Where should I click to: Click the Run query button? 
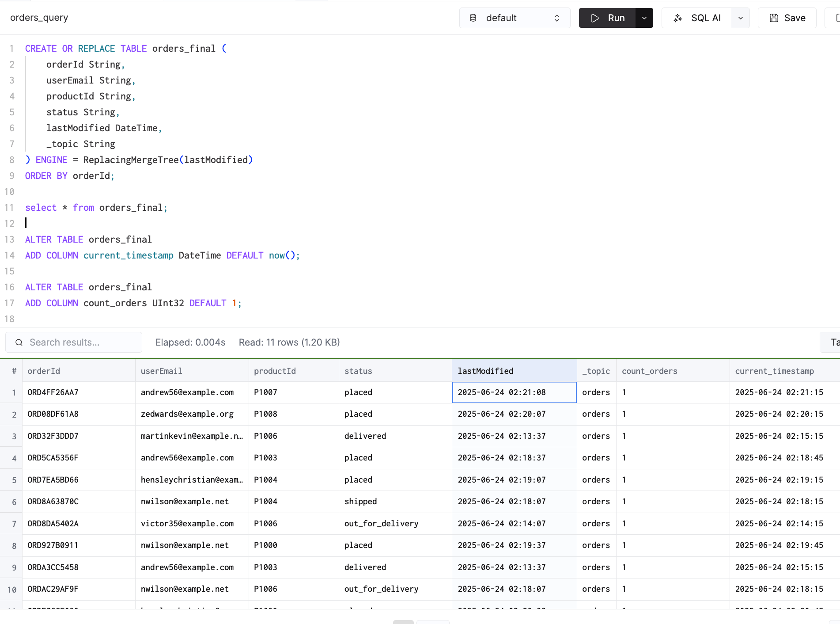[607, 18]
